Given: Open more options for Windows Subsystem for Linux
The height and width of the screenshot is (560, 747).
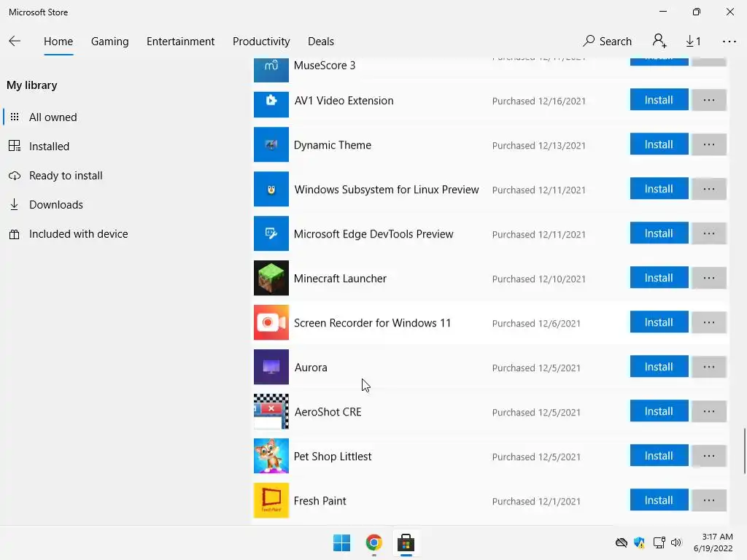Looking at the screenshot, I should coord(709,189).
